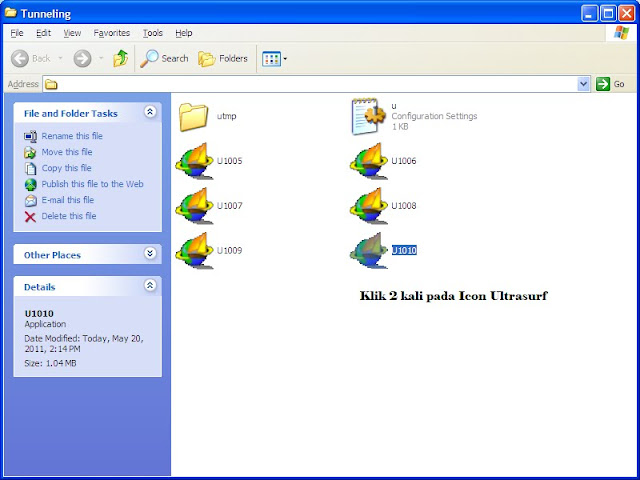
Task: Expand the Address bar dropdown
Action: pos(584,84)
